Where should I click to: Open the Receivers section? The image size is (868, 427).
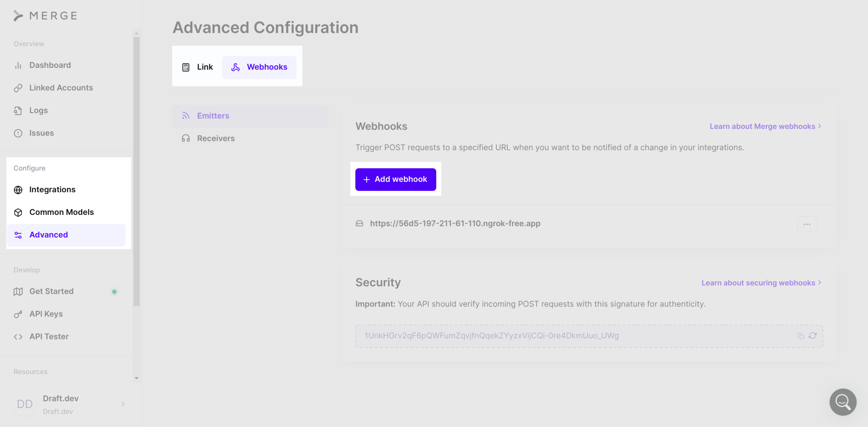click(x=216, y=138)
